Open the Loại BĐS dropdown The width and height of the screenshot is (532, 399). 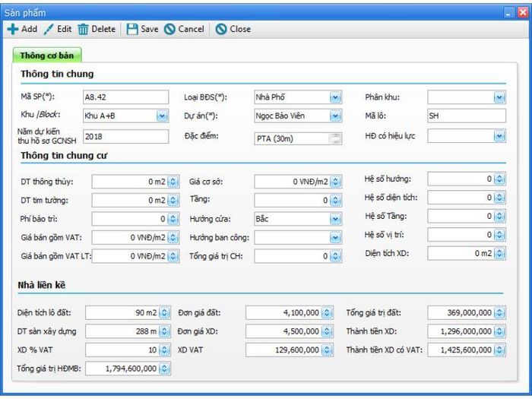pyautogui.click(x=335, y=97)
